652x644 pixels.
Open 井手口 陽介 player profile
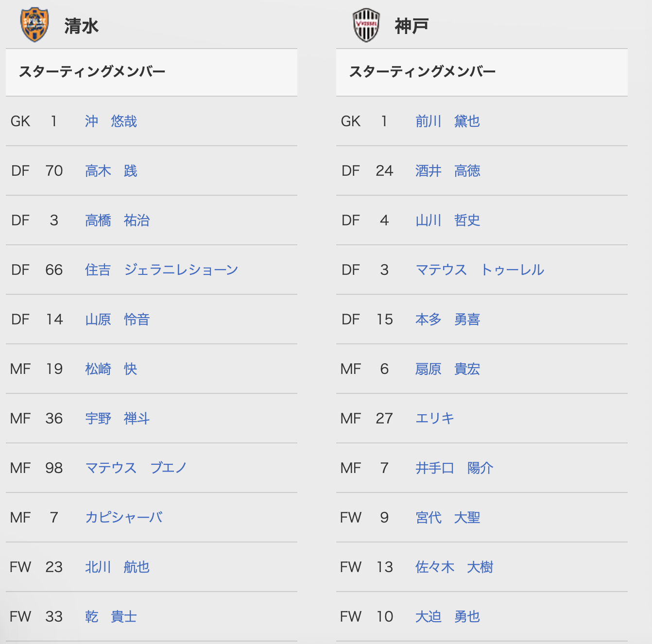tap(454, 468)
